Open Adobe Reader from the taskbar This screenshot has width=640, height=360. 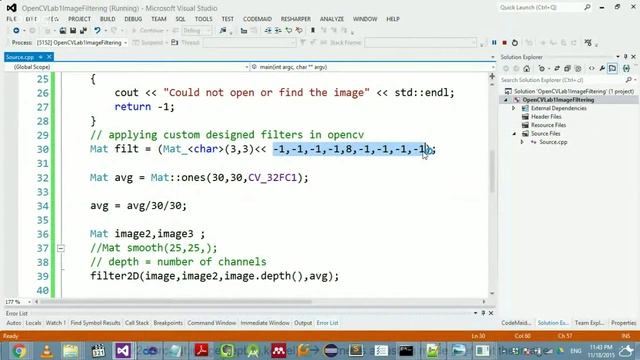click(x=201, y=351)
